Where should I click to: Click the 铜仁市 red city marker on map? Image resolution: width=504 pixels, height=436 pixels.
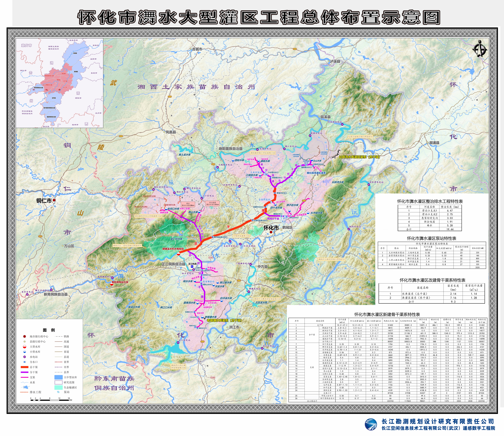(x=54, y=200)
